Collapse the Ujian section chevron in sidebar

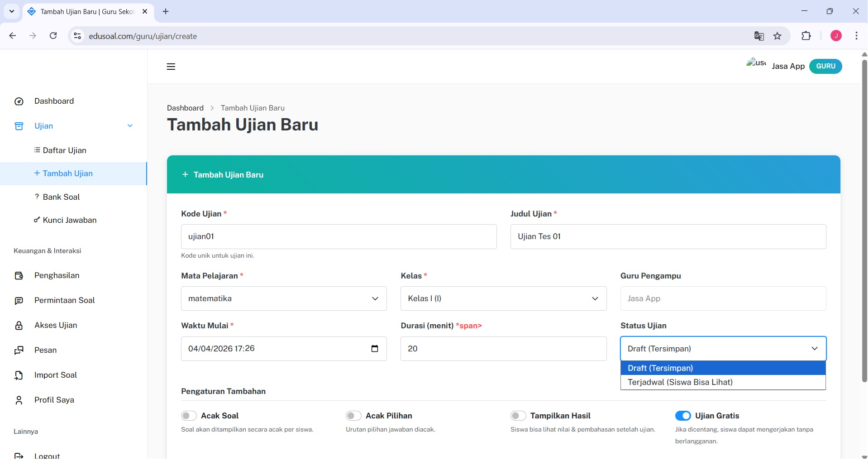click(x=130, y=126)
